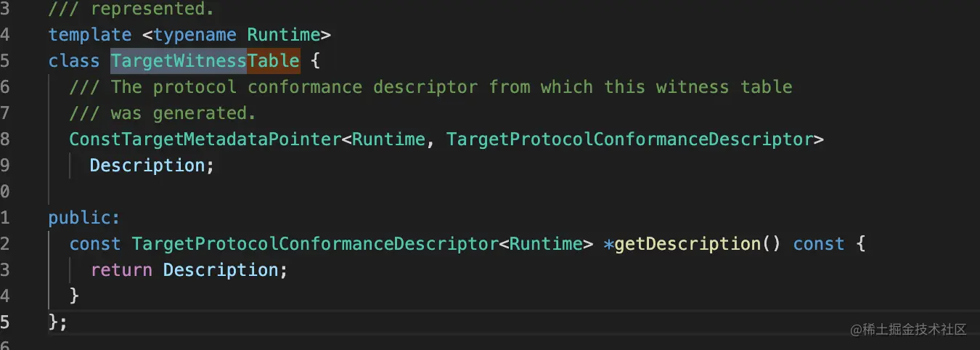980x350 pixels.
Task: Click the opening brace after TargetWitnessTable
Action: [315, 60]
